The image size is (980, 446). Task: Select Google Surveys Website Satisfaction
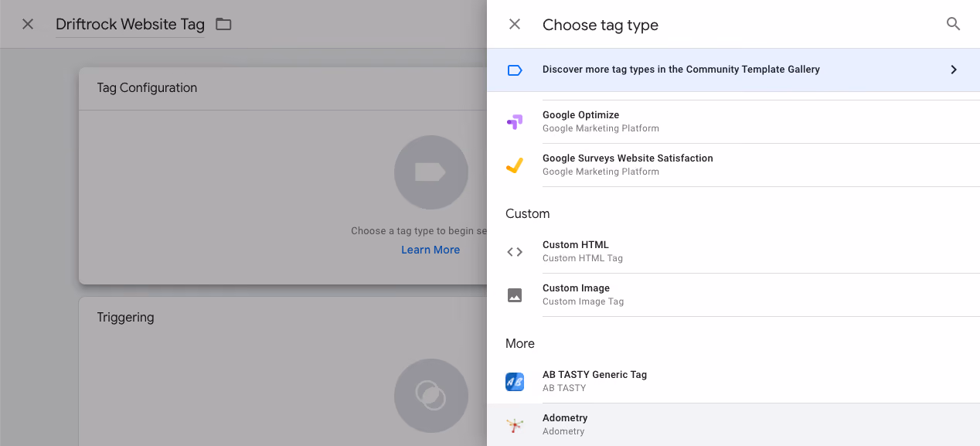coord(733,165)
